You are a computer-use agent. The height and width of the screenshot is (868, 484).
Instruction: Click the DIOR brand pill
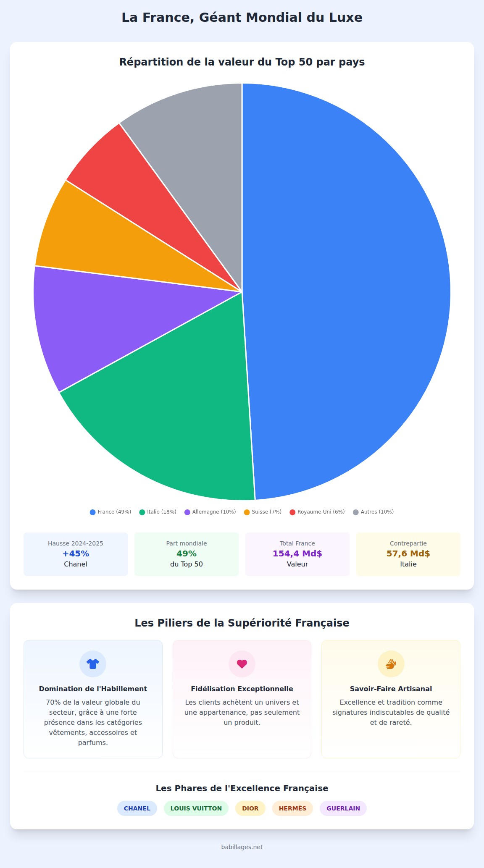click(250, 808)
